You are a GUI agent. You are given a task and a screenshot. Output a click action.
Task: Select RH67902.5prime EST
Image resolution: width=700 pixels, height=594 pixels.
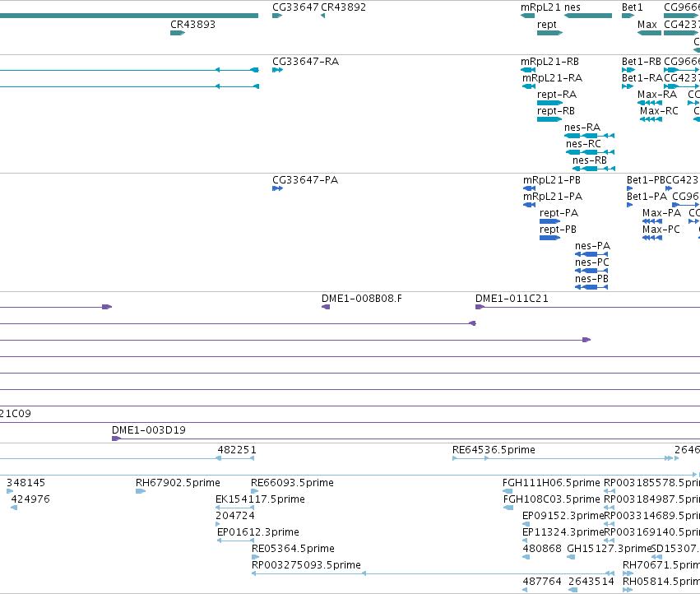point(141,491)
